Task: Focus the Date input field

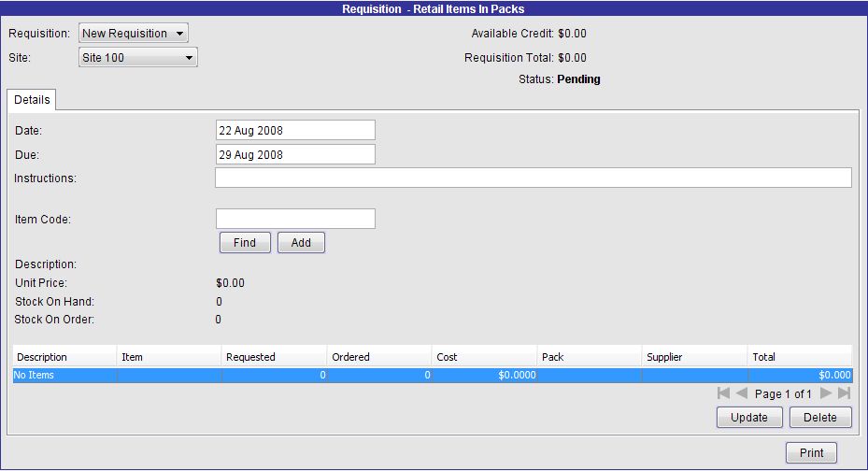Action: [x=295, y=130]
